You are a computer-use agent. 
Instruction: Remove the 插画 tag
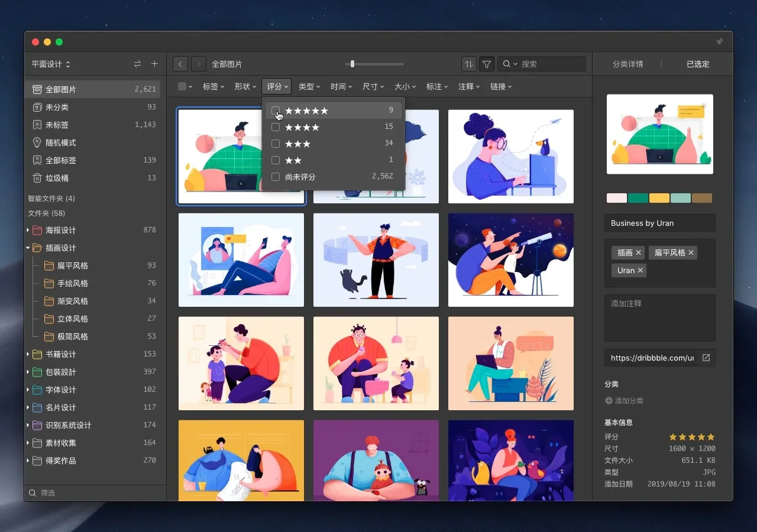(638, 252)
